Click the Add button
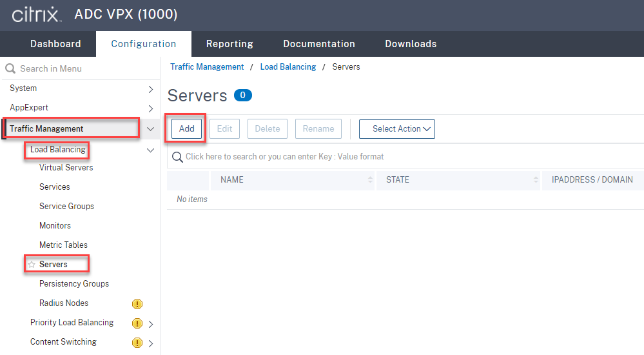This screenshot has height=355, width=644. pyautogui.click(x=186, y=128)
